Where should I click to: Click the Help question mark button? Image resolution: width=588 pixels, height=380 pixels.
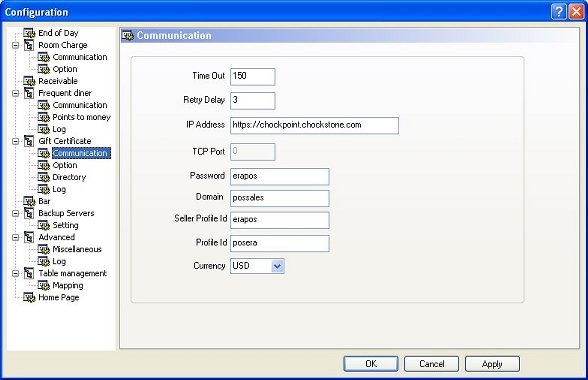558,12
